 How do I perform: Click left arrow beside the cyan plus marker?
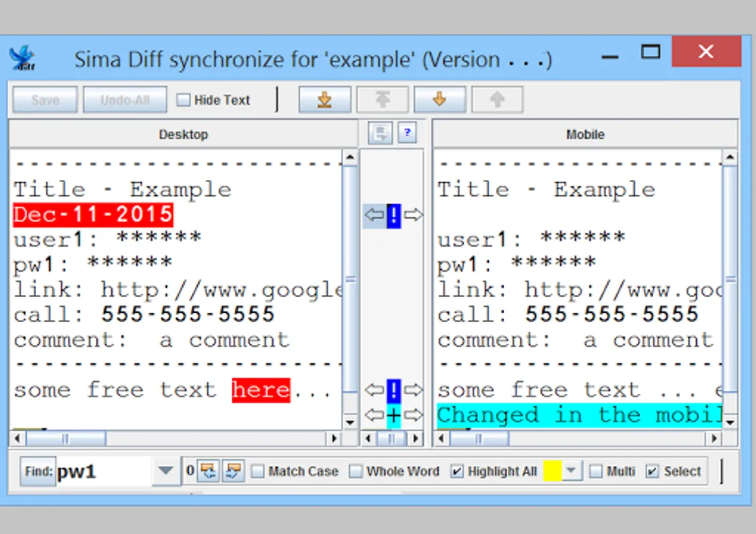coord(374,414)
